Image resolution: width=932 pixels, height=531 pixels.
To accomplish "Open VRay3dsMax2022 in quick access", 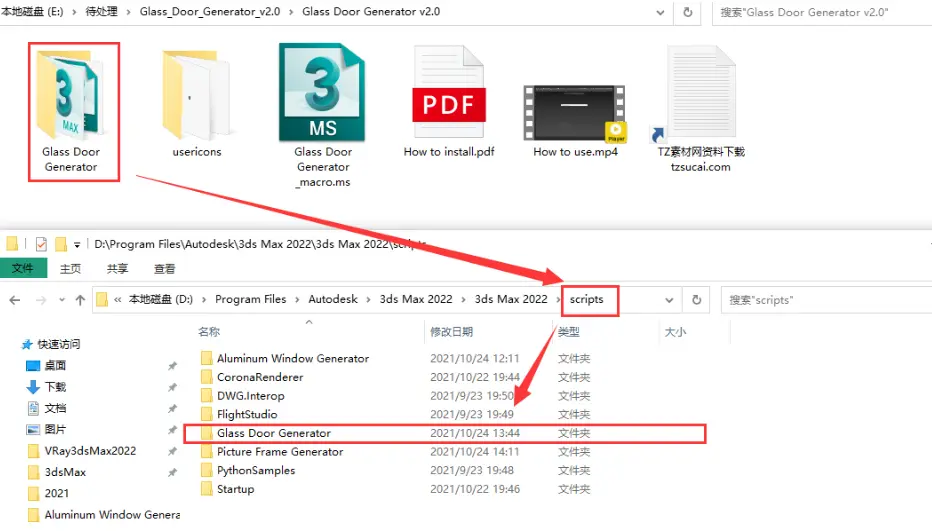I will click(90, 451).
